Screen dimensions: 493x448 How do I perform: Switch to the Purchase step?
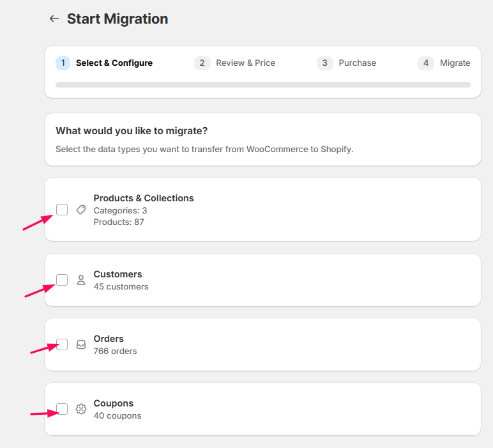pos(357,63)
